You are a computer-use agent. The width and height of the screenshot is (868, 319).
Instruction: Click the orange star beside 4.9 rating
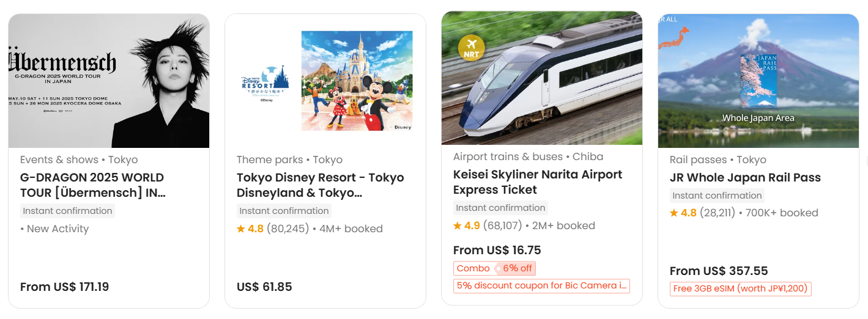tap(458, 226)
